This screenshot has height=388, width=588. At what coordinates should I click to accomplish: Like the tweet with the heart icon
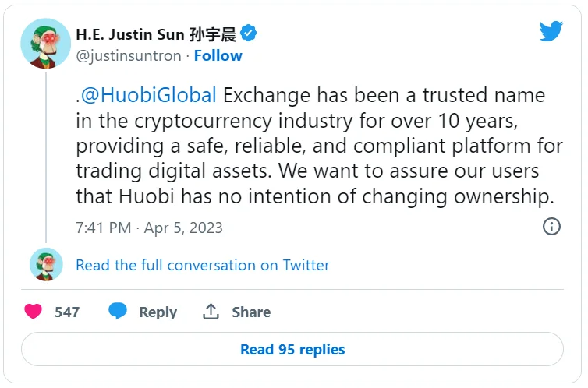click(33, 312)
